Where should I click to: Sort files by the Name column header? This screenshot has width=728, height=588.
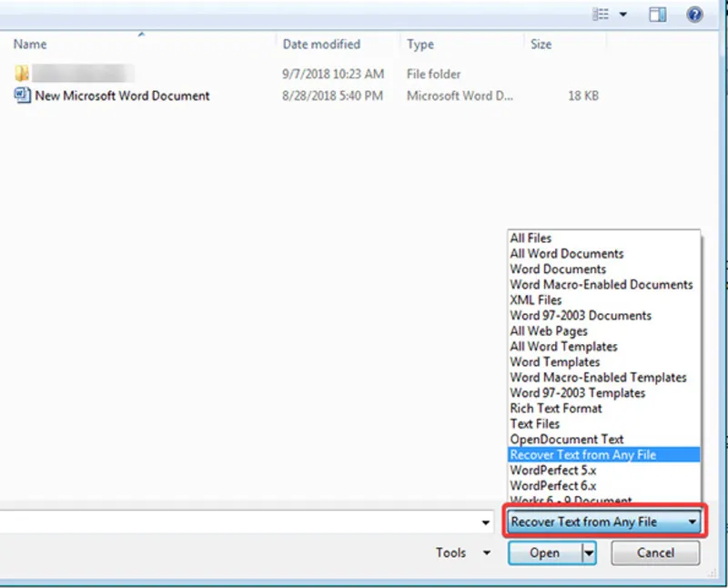pos(31,44)
